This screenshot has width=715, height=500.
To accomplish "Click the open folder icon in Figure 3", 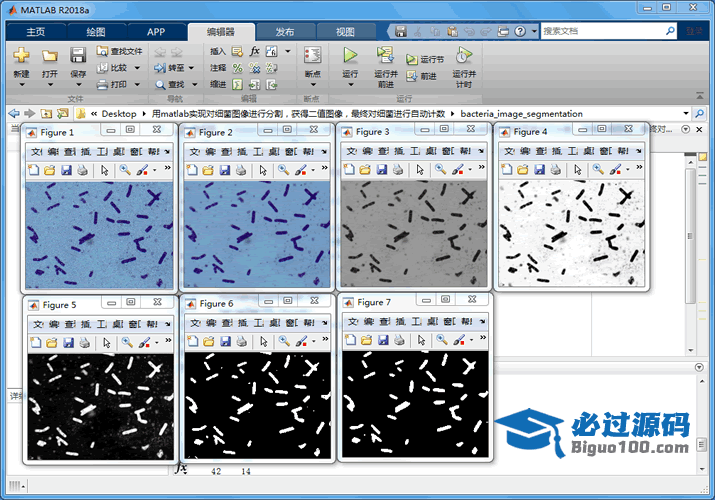I will (x=365, y=170).
